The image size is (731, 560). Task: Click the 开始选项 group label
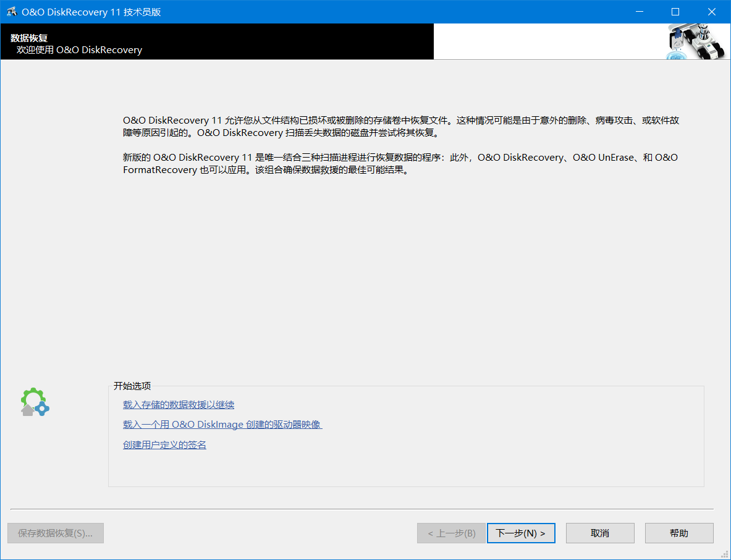click(x=132, y=386)
